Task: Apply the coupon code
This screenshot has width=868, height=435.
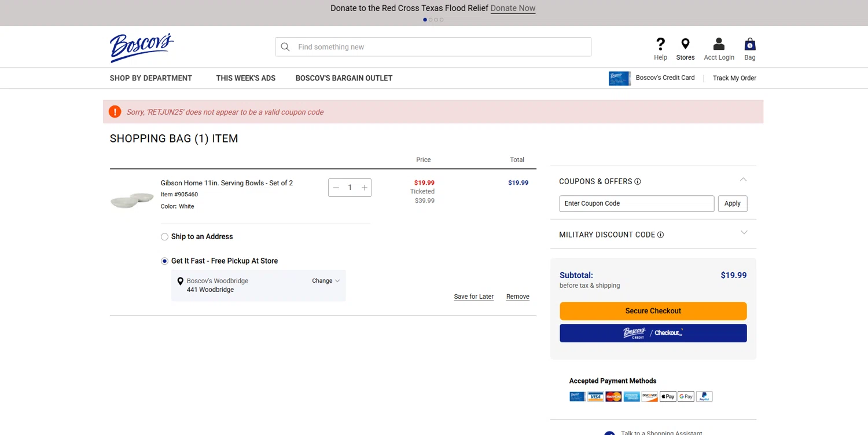Action: pos(733,203)
